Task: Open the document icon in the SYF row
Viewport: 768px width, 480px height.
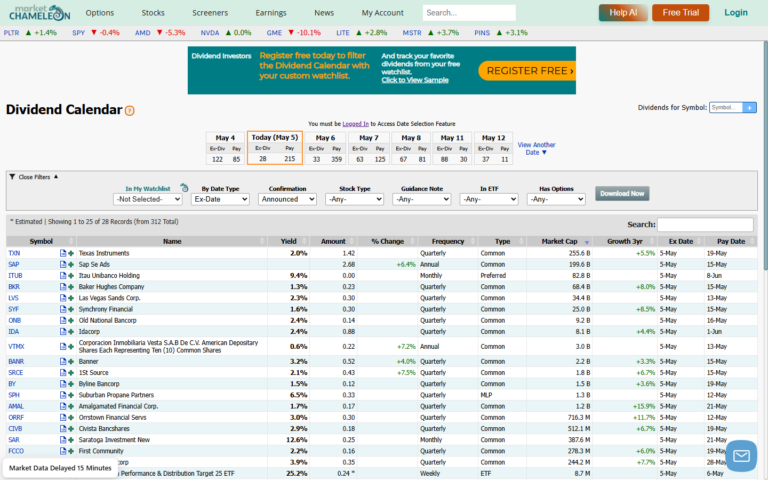Action: click(63, 310)
